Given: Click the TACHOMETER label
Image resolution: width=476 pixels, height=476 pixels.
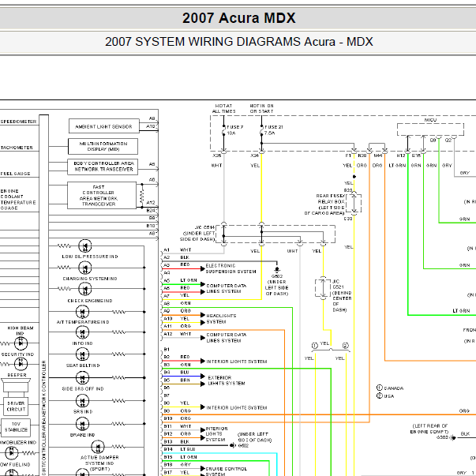Looking at the screenshot, I should (17, 148).
